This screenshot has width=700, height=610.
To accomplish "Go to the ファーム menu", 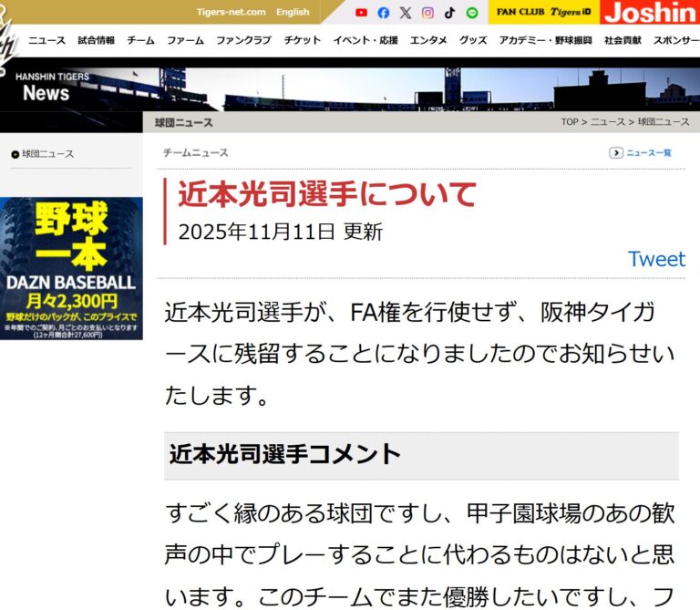I will click(x=185, y=41).
